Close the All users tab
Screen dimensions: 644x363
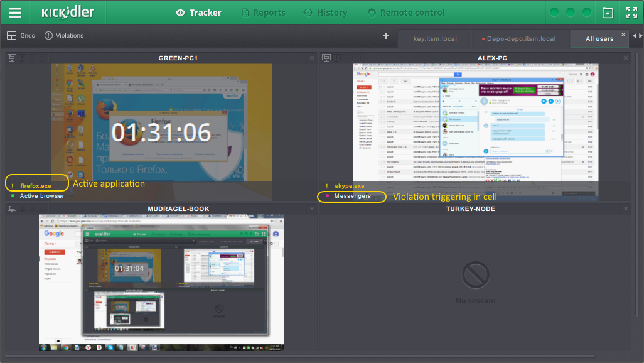click(x=623, y=35)
